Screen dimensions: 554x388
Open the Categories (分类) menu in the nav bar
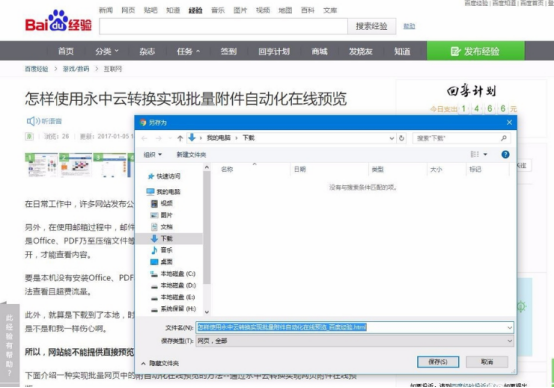coord(107,52)
